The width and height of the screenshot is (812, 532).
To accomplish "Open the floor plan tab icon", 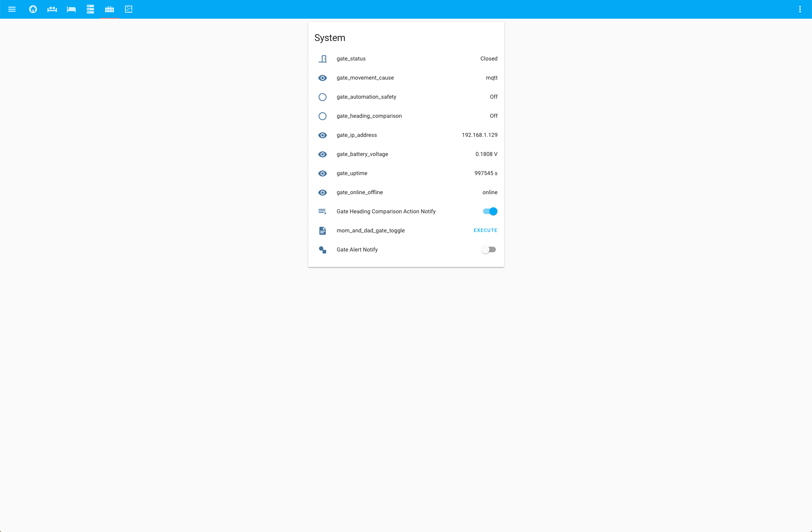I will tap(129, 9).
